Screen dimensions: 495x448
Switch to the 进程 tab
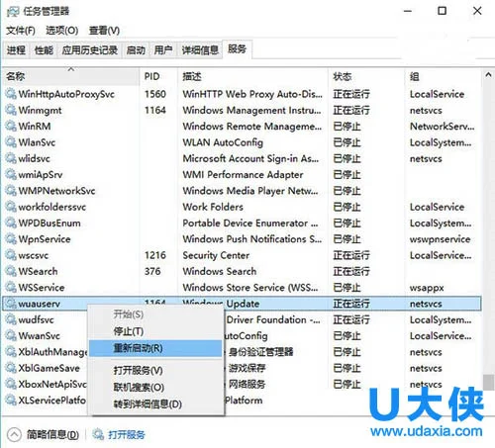click(16, 50)
